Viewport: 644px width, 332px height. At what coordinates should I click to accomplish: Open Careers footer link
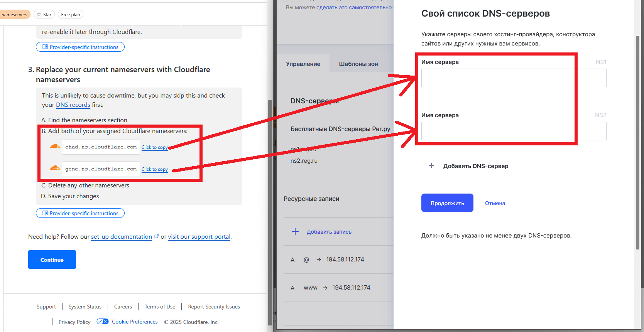[x=123, y=307]
